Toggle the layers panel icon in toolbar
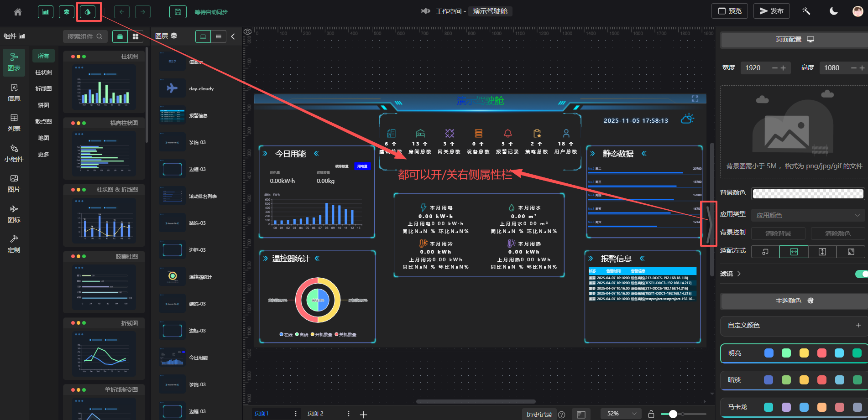The height and width of the screenshot is (420, 868). pyautogui.click(x=67, y=12)
